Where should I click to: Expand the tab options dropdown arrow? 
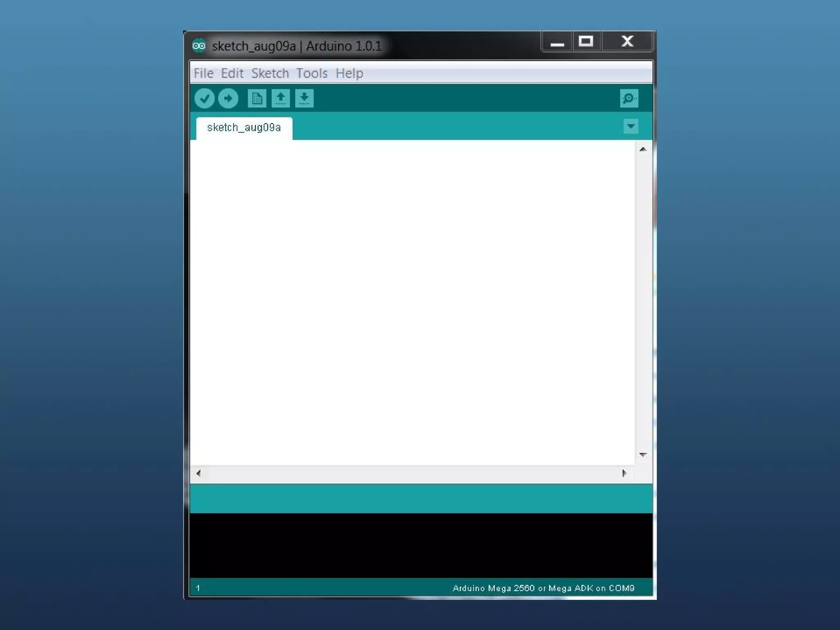631,126
